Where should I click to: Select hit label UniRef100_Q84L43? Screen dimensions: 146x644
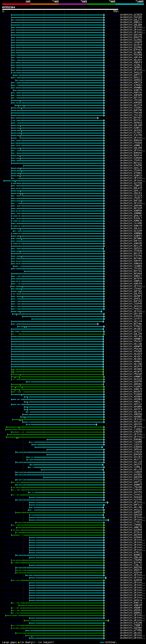click(x=131, y=216)
